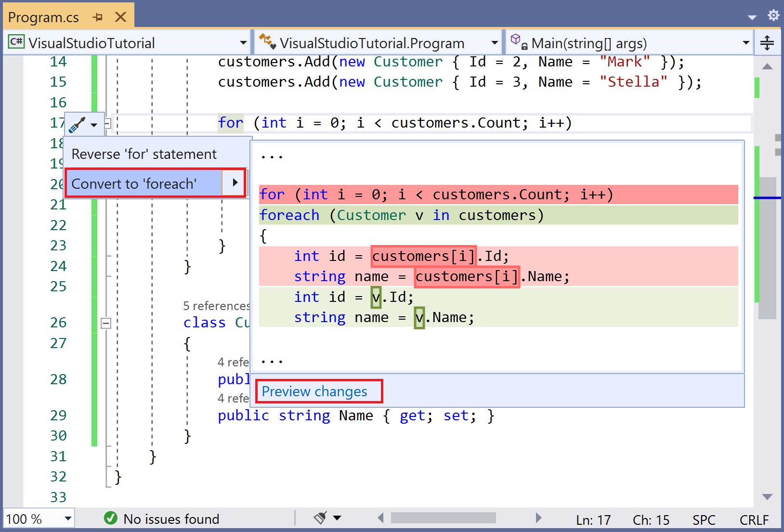Click the 'Preview changes' link
784x532 pixels.
point(314,391)
